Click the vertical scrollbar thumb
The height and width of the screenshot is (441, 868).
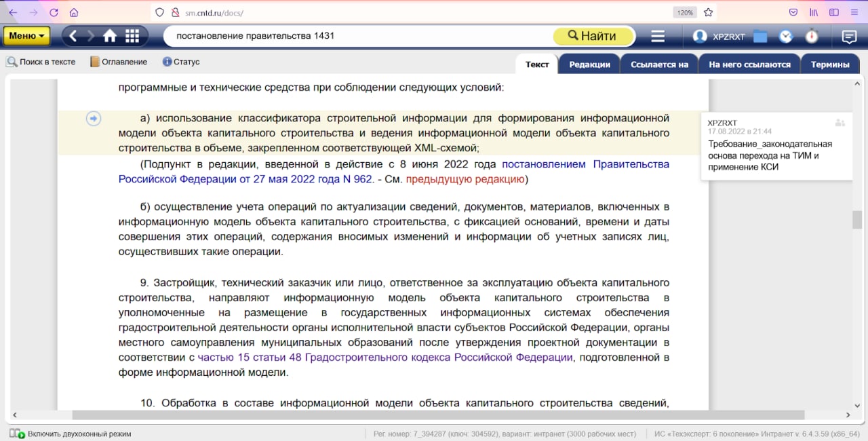(x=858, y=220)
